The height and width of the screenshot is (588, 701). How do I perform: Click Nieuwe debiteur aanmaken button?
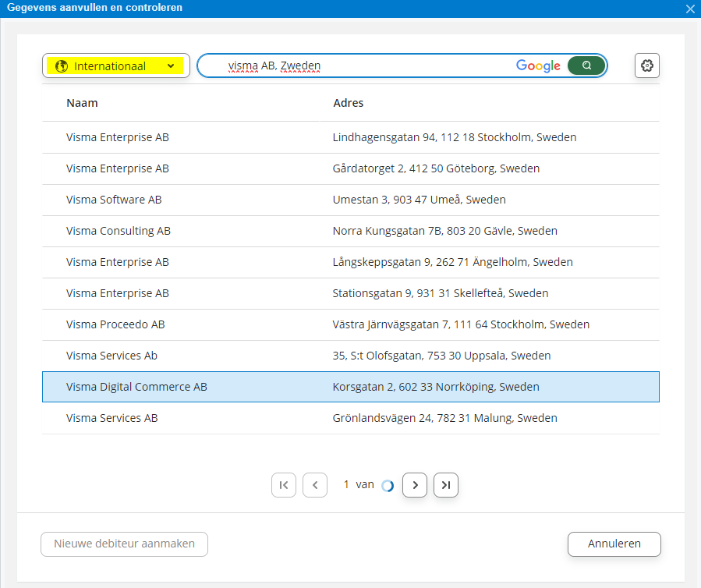(x=124, y=544)
